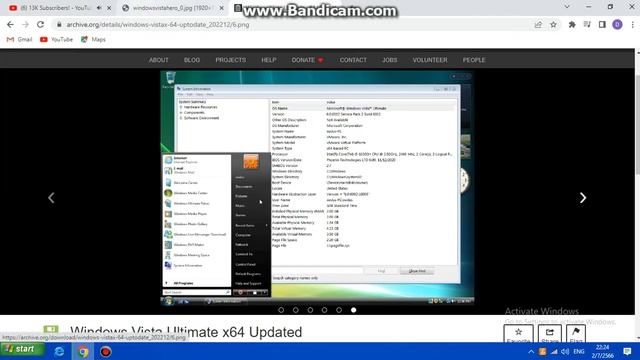Viewport: 640px width, 360px height.
Task: Open the DONATE menu item
Action: click(x=307, y=60)
